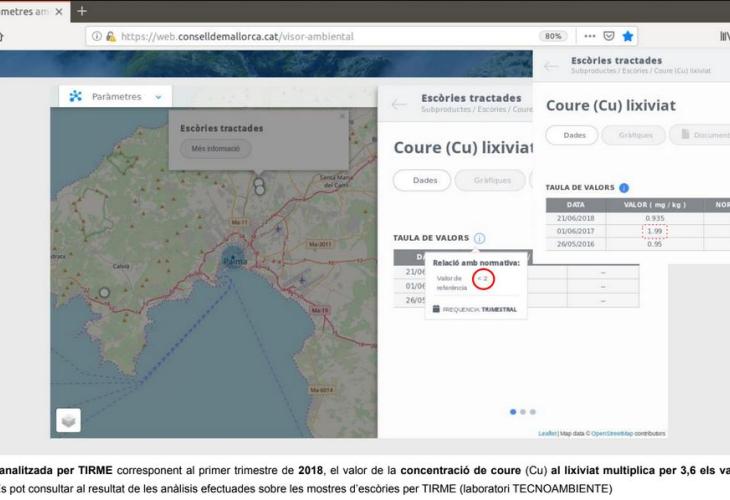730x500 pixels.
Task: Bookmark this page with star icon
Action: click(627, 36)
